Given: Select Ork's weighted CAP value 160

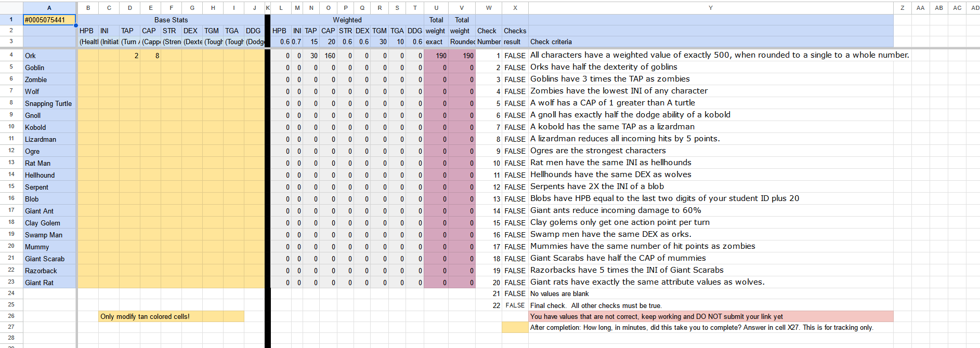Looking at the screenshot, I should click(x=328, y=56).
